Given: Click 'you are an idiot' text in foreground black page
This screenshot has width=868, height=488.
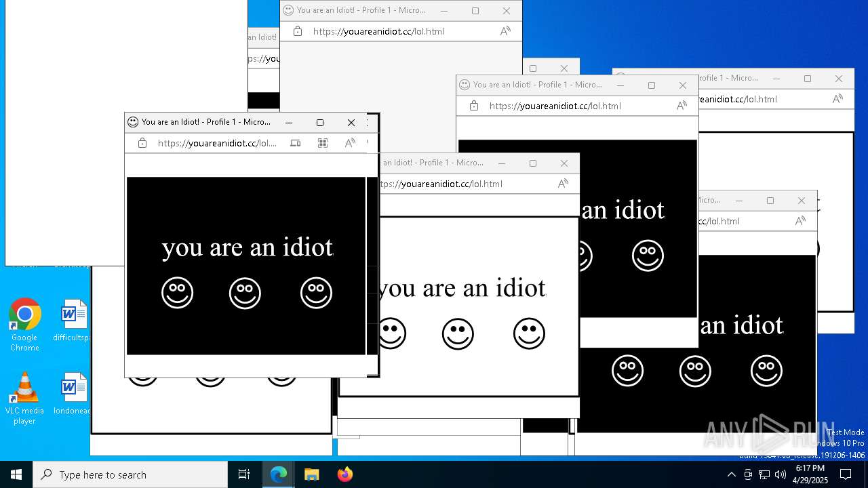Looking at the screenshot, I should [248, 248].
